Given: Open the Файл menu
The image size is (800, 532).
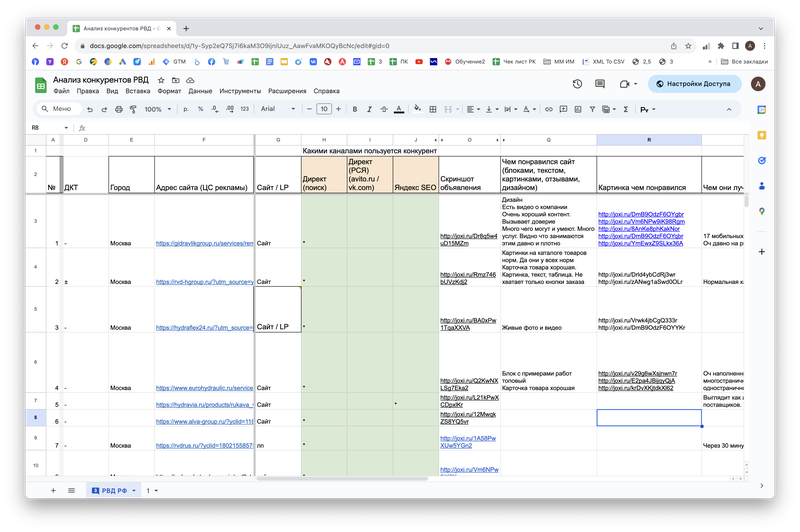Looking at the screenshot, I should 61,91.
